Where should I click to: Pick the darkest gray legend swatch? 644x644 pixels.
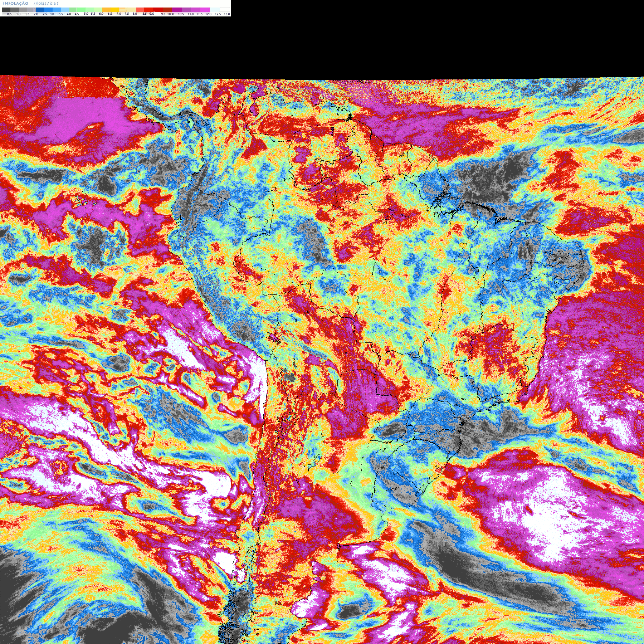pos(6,10)
